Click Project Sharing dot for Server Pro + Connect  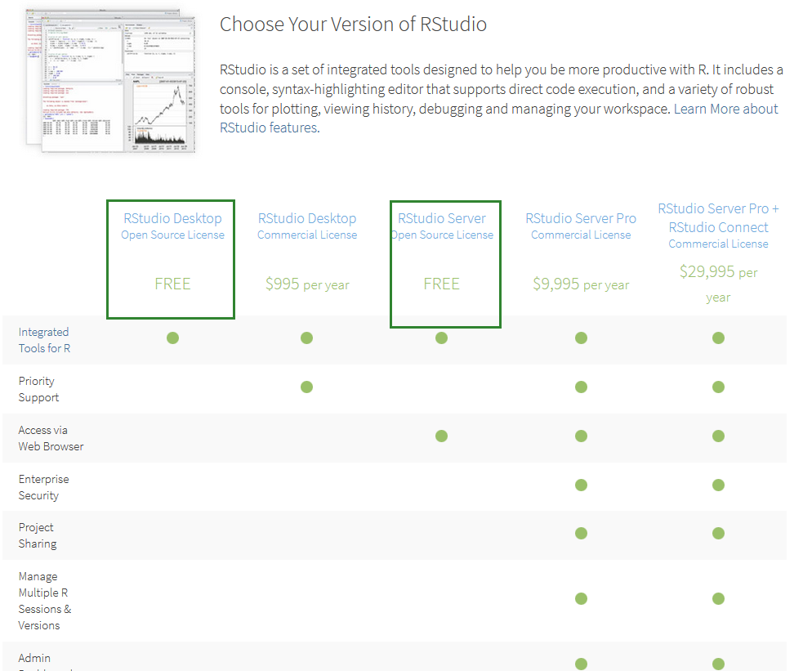718,533
